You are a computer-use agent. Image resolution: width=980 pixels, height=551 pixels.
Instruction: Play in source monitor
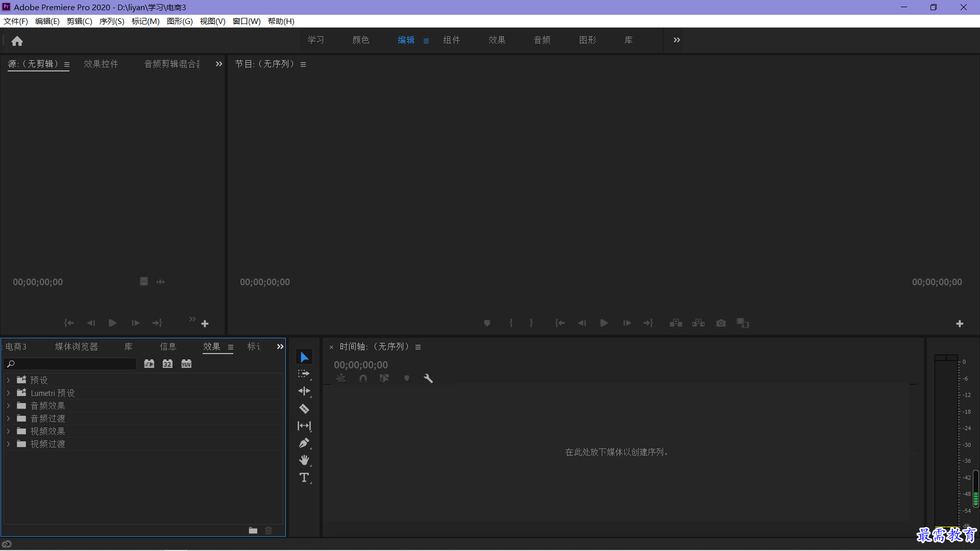coord(112,323)
